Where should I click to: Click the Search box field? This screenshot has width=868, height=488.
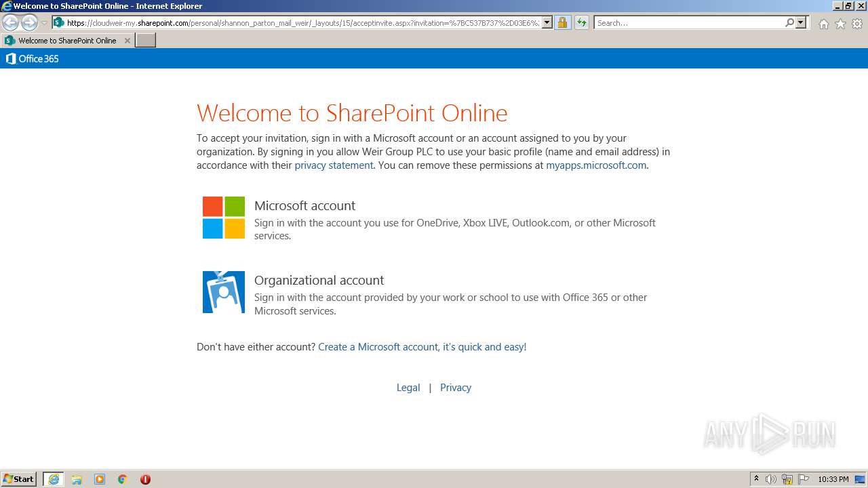pos(689,22)
